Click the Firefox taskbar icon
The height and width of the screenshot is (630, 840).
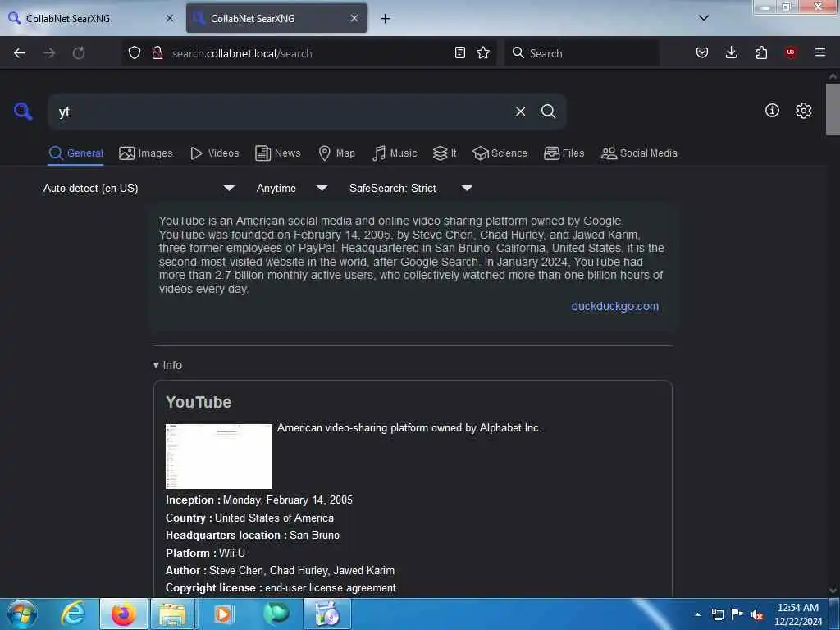124,614
